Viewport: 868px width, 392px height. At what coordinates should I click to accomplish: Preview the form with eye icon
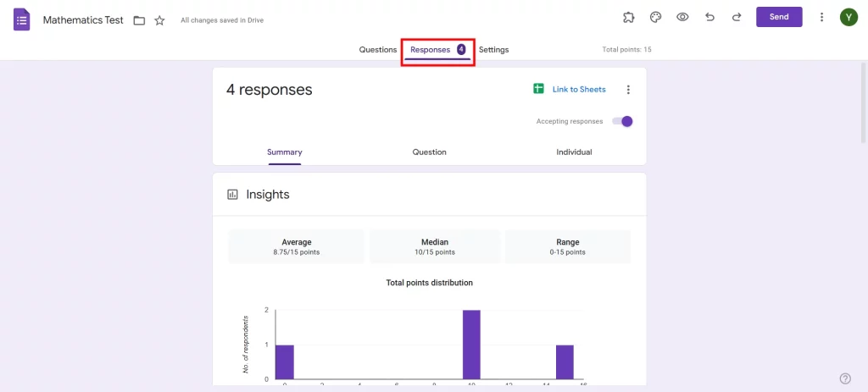point(682,17)
